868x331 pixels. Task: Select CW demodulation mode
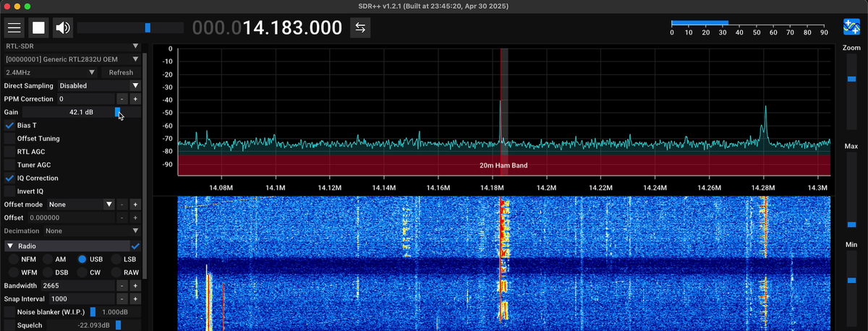82,272
